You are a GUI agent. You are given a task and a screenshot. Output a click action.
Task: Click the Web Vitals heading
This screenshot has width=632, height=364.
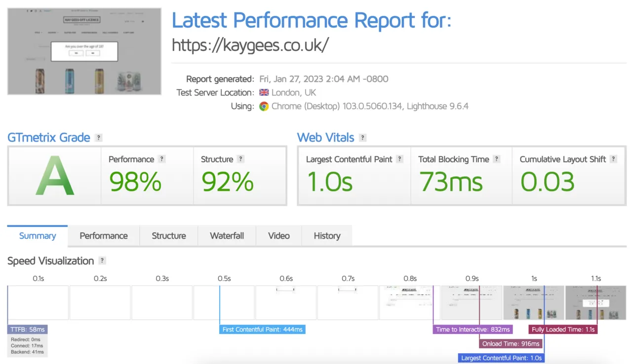(x=326, y=138)
